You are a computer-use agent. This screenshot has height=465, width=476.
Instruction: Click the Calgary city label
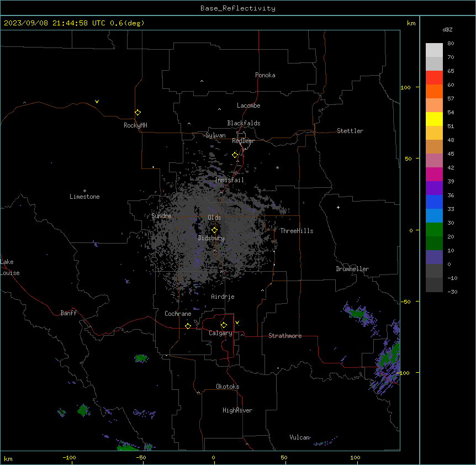pos(220,333)
